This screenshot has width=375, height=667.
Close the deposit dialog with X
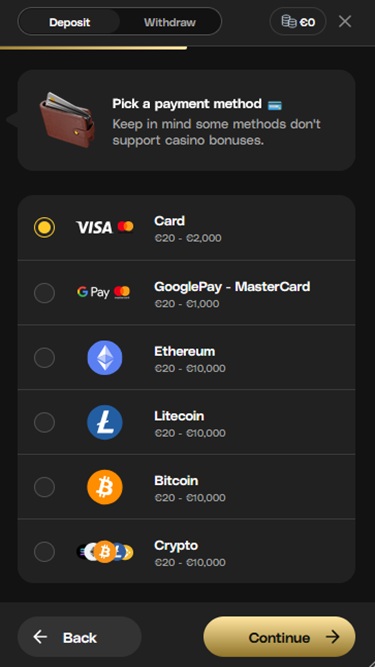tap(345, 21)
